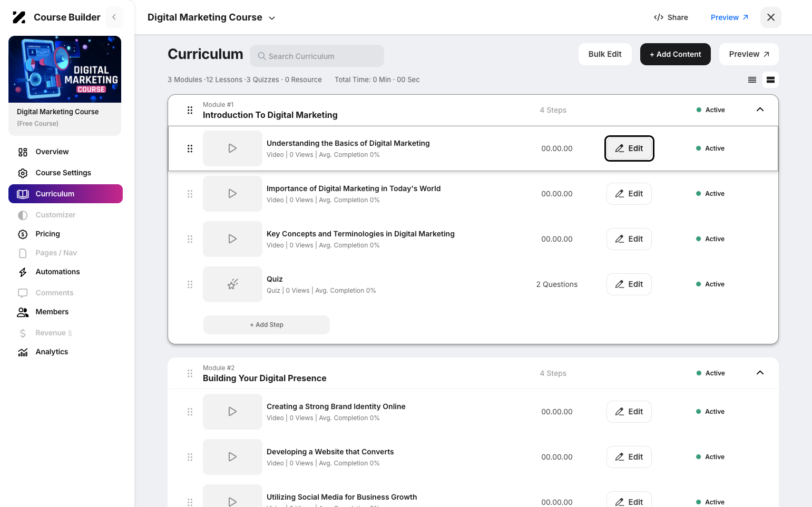Toggle Active status of the Quiz step

710,284
